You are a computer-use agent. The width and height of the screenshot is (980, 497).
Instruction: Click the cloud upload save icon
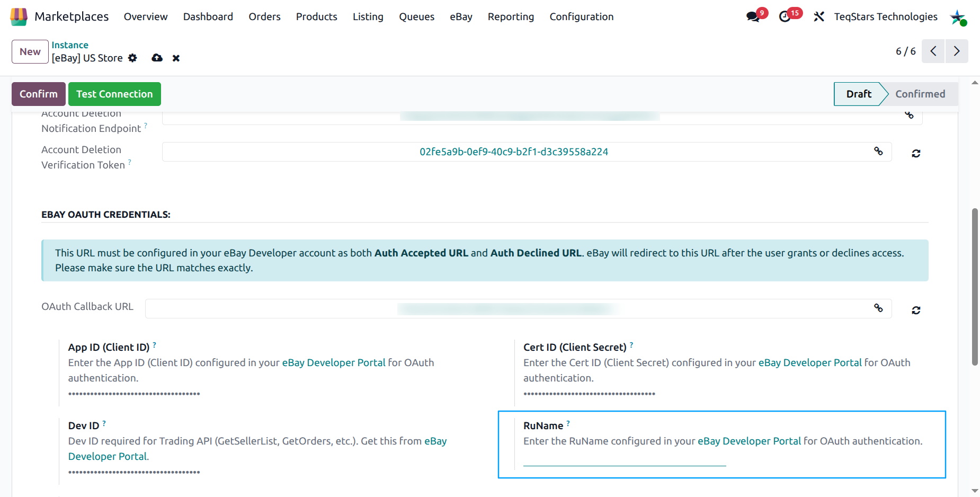point(157,58)
